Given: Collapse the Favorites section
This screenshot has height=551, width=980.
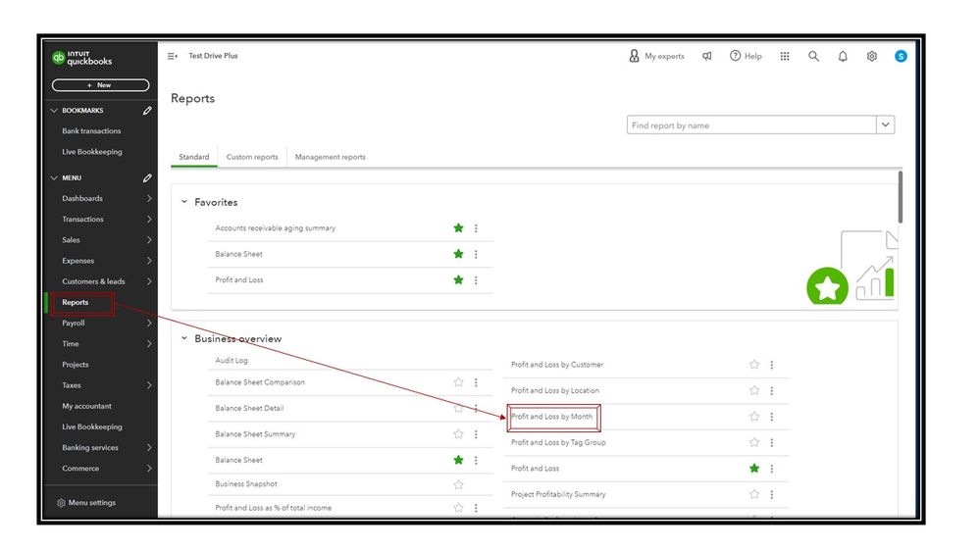Looking at the screenshot, I should pos(183,202).
